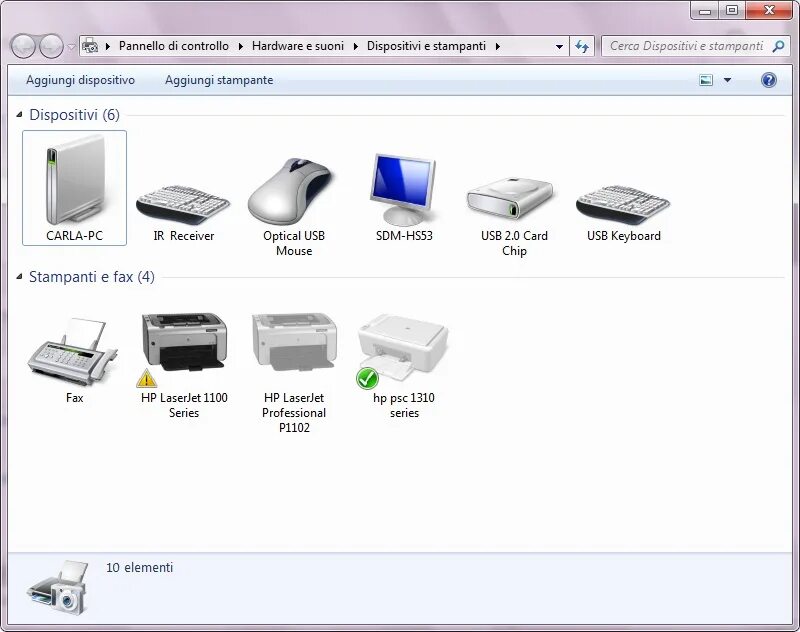Click the refresh button beside the address bar
The height and width of the screenshot is (632, 800).
tap(582, 46)
